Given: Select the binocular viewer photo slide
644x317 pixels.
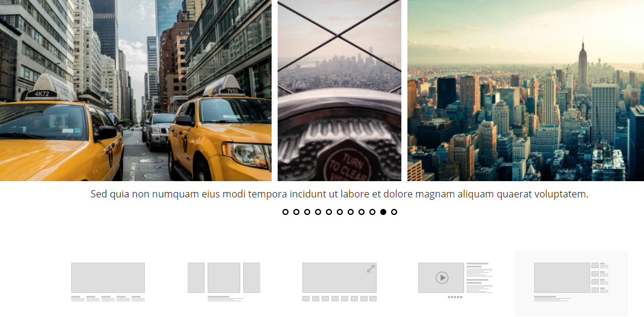Looking at the screenshot, I should click(339, 91).
